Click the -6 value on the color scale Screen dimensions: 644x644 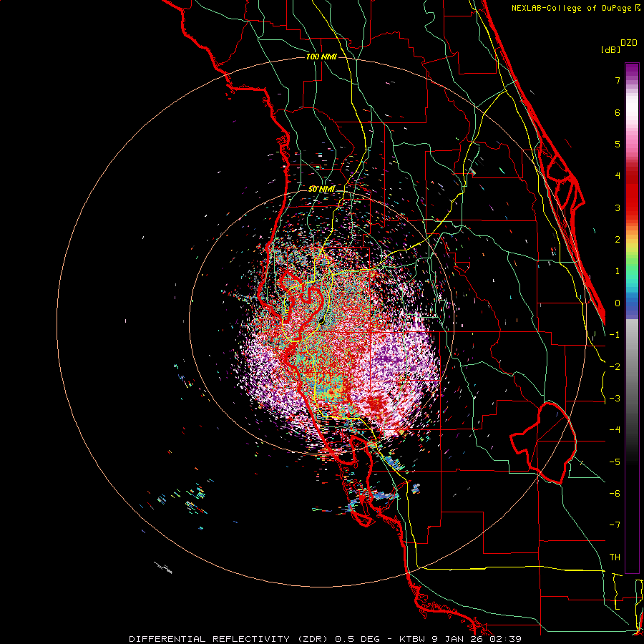click(x=615, y=494)
